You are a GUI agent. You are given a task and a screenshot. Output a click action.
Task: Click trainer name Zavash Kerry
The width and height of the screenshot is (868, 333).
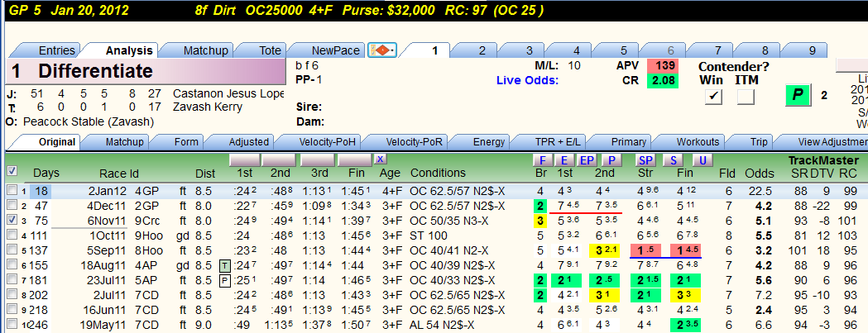[208, 107]
